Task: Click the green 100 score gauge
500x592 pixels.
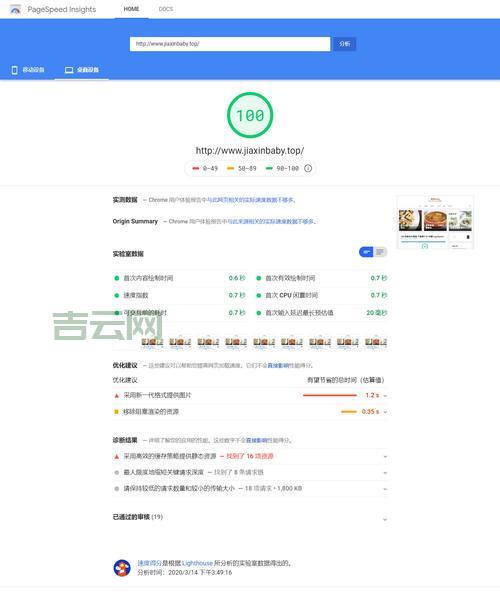Action: pos(250,115)
